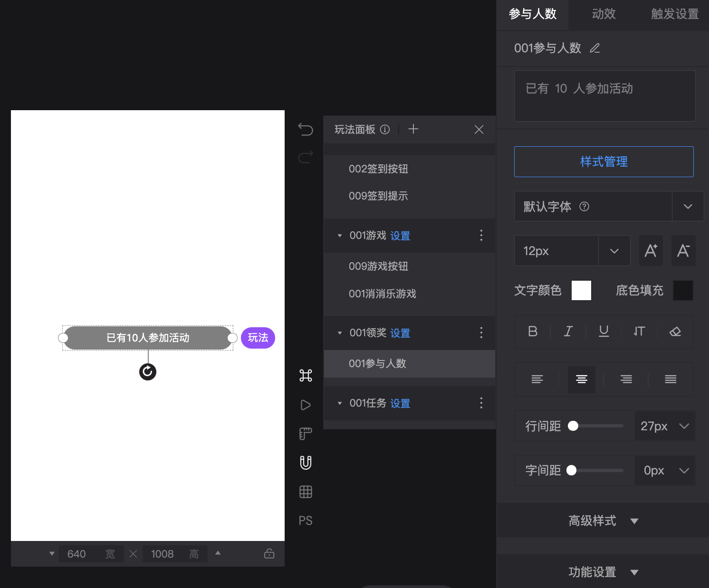Align text to the left
Viewport: 709px width, 588px height.
[x=537, y=379]
